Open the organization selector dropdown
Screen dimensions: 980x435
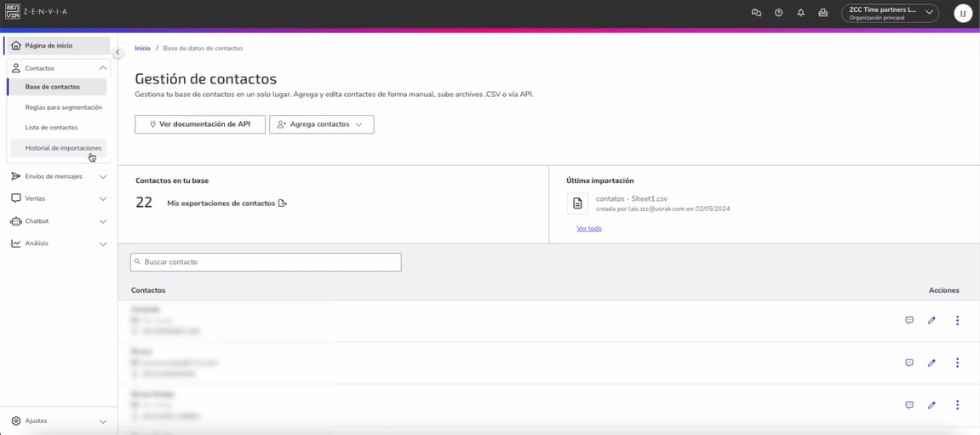(890, 13)
